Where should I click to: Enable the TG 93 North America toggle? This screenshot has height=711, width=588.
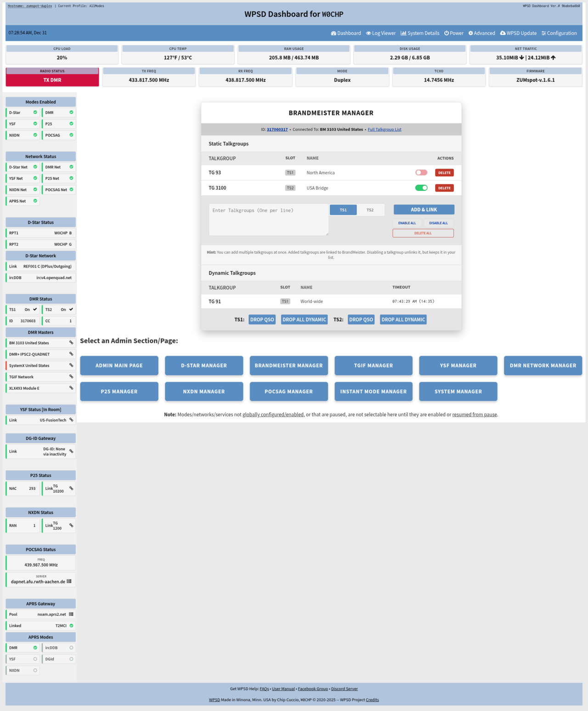point(421,173)
